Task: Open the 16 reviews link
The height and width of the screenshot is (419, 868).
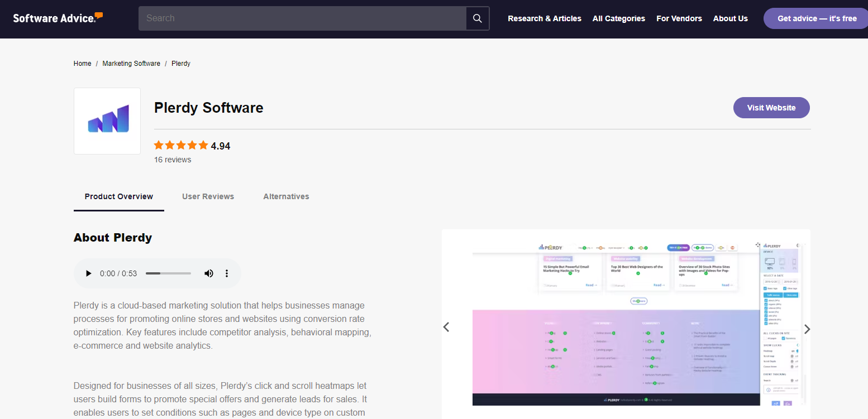Action: [x=173, y=160]
